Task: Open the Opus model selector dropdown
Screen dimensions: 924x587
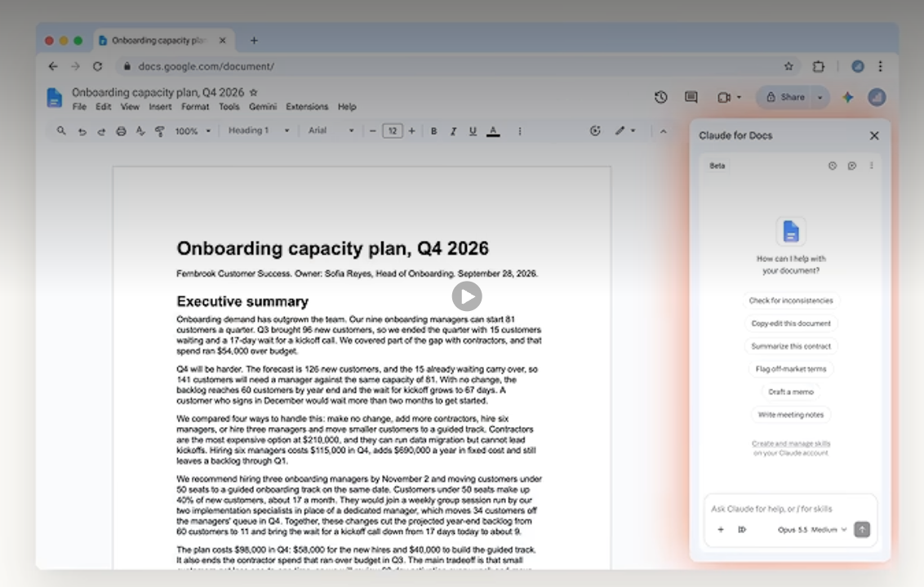Action: click(x=812, y=530)
